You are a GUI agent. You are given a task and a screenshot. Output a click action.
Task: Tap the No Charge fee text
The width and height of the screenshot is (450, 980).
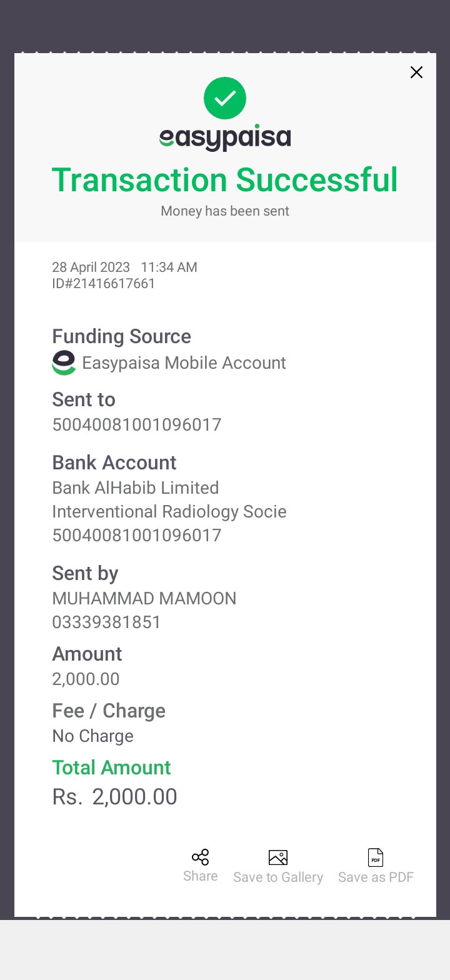93,736
